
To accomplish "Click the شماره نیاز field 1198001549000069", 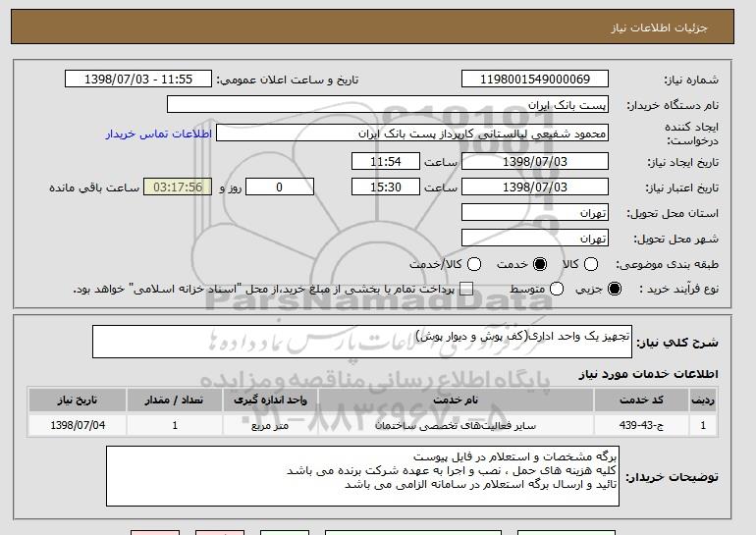I will pyautogui.click(x=535, y=80).
